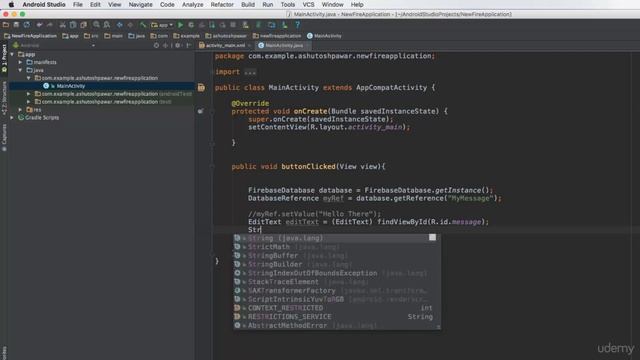Collapse the app tree node

[x=12, y=54]
